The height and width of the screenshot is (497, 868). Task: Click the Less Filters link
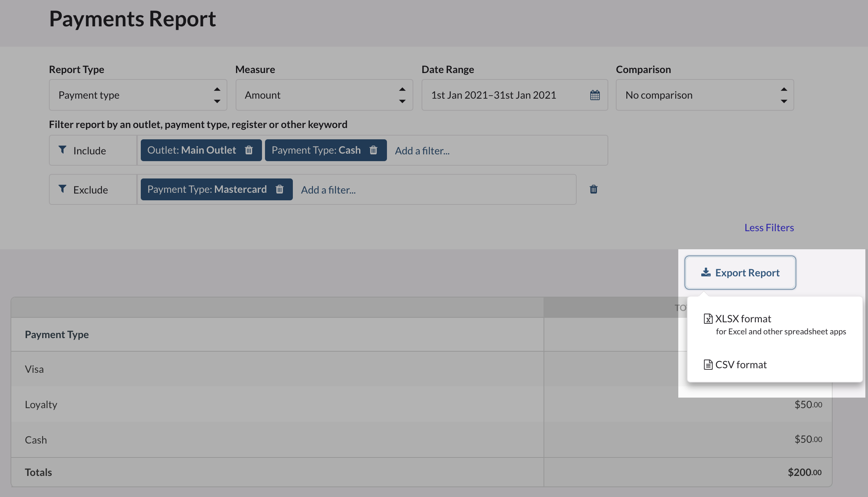pos(769,228)
